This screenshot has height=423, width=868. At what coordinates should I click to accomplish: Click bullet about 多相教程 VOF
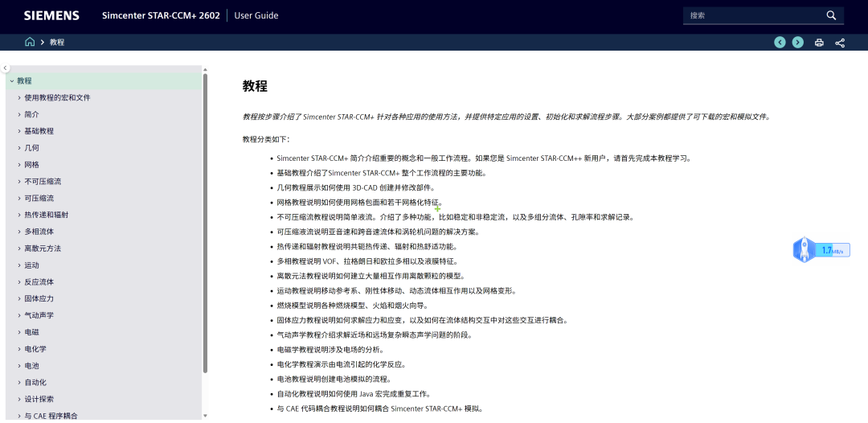pos(367,261)
